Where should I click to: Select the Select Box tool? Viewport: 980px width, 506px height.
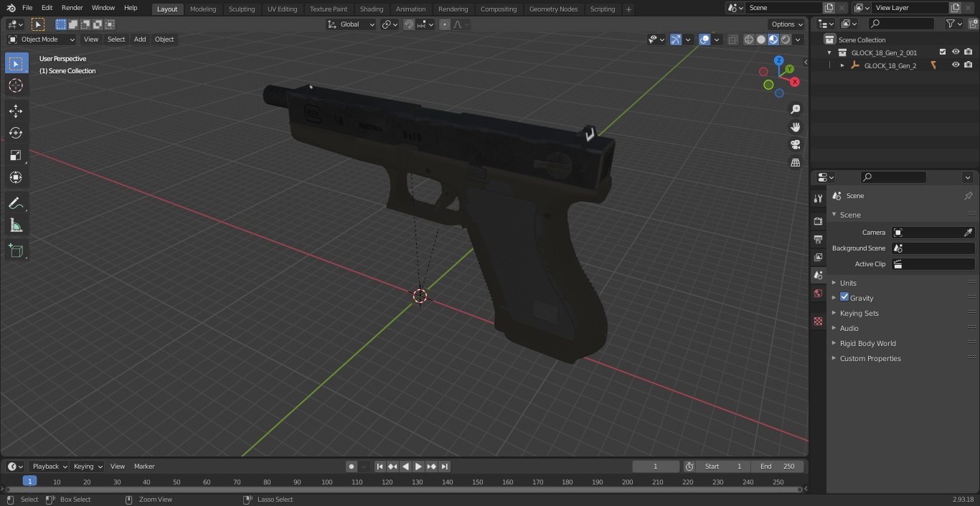(x=16, y=63)
